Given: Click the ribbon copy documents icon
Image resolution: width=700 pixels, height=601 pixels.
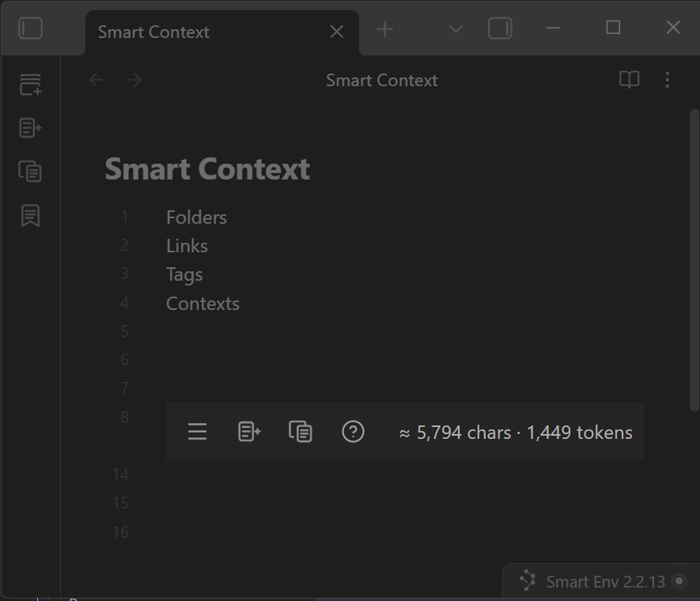Looking at the screenshot, I should (30, 171).
